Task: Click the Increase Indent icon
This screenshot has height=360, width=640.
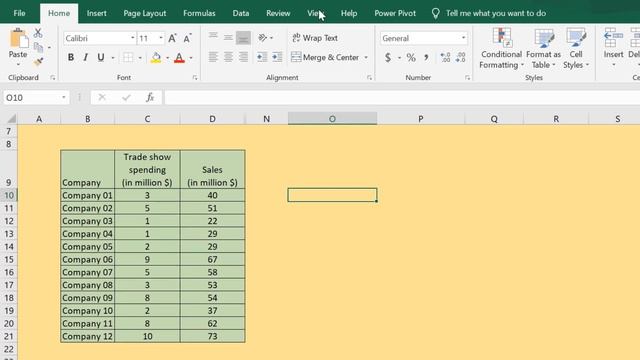Action: pyautogui.click(x=277, y=57)
